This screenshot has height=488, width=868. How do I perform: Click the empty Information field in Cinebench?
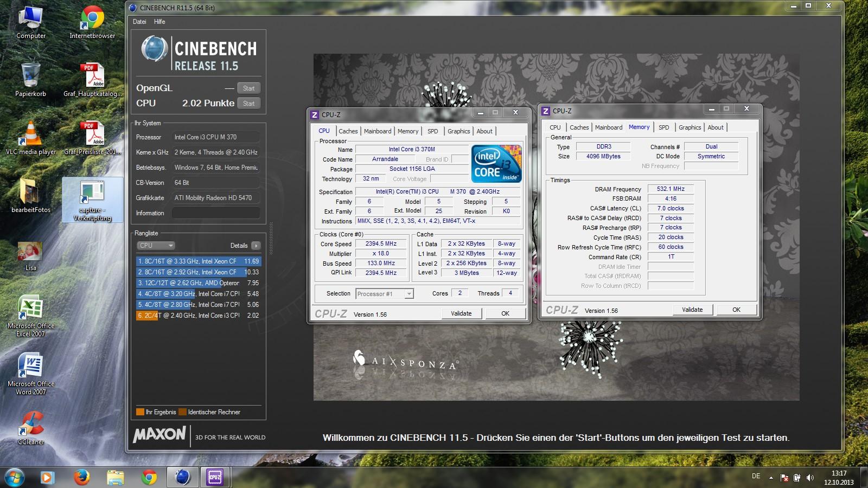pyautogui.click(x=216, y=213)
